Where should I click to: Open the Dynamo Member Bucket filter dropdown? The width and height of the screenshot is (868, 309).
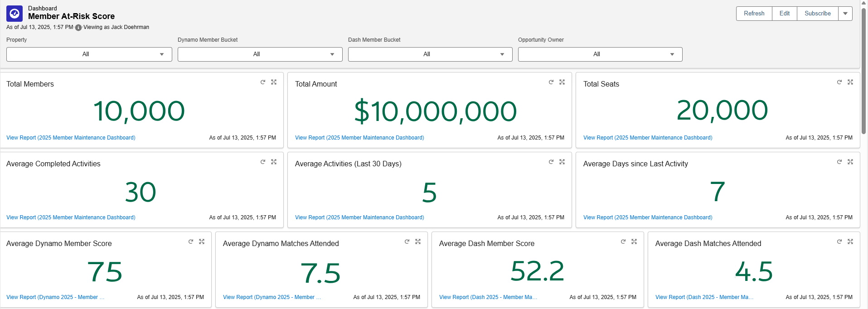point(260,54)
